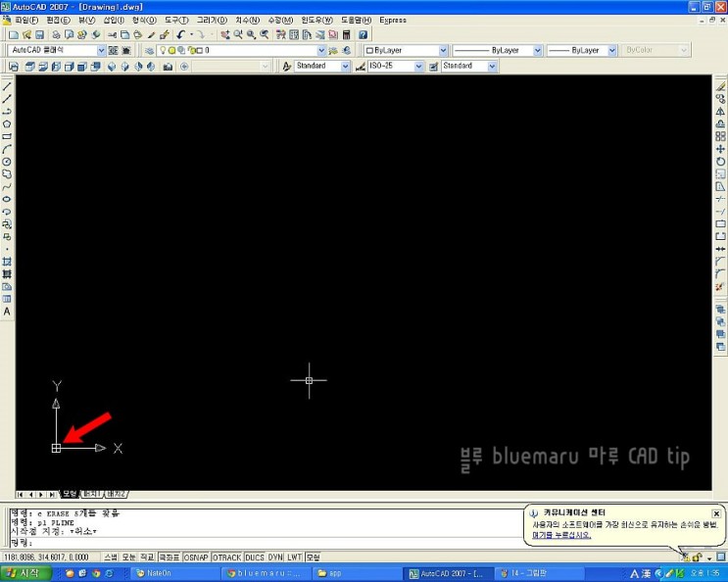Toggle OSNAP in status bar
This screenshot has height=582, width=728.
(x=196, y=558)
